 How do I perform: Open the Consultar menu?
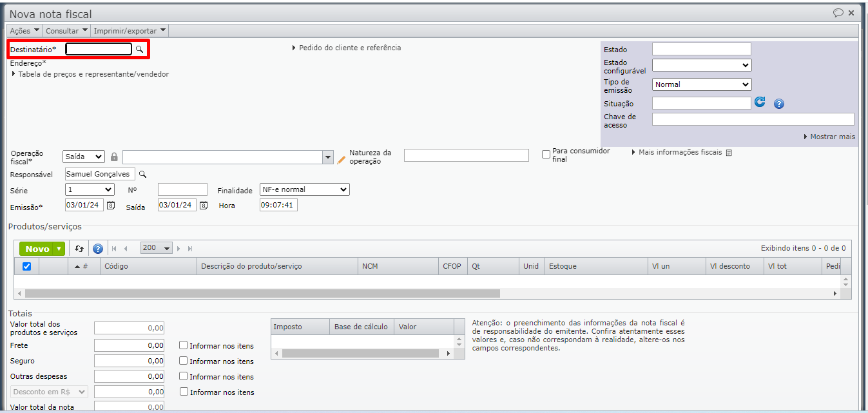[66, 30]
